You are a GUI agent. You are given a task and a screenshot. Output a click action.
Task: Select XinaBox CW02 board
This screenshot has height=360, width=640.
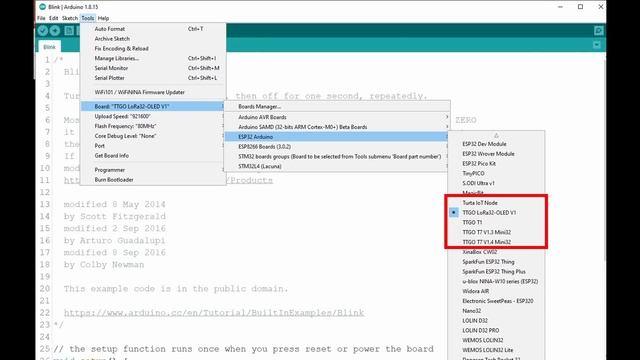pos(496,252)
